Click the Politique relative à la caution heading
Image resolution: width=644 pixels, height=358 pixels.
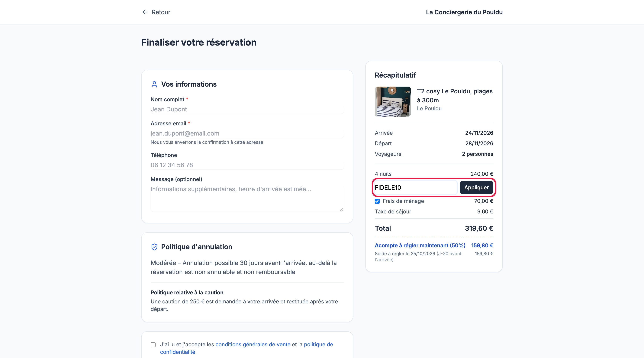(x=187, y=292)
